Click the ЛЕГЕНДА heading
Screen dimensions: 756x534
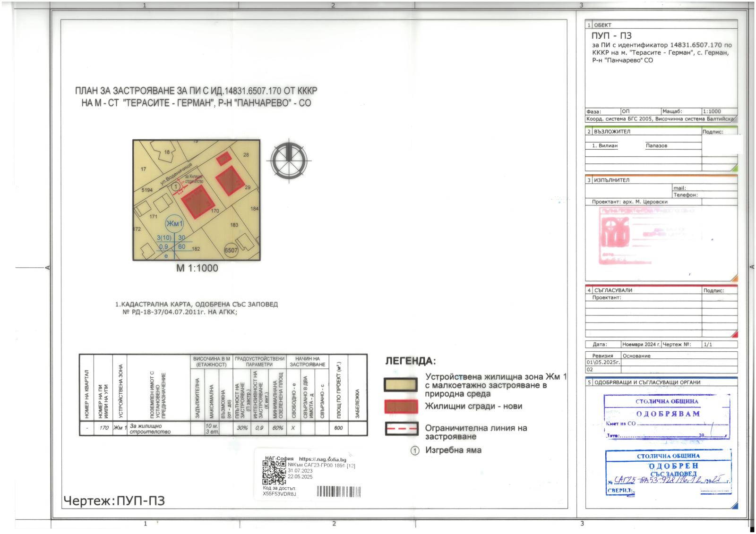click(410, 361)
